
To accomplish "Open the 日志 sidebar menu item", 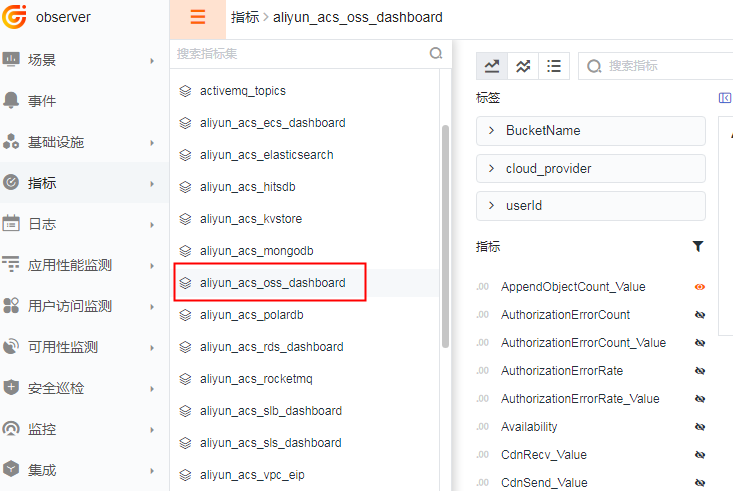I will (x=84, y=224).
